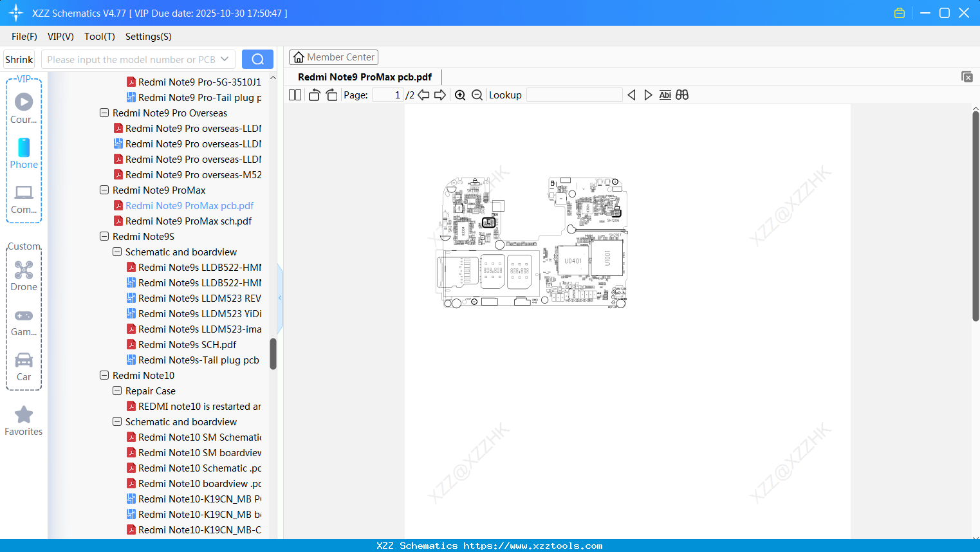Viewport: 980px width, 552px height.
Task: Click PDF icon of Redmi Note9s SCH.pdf
Action: pyautogui.click(x=131, y=344)
